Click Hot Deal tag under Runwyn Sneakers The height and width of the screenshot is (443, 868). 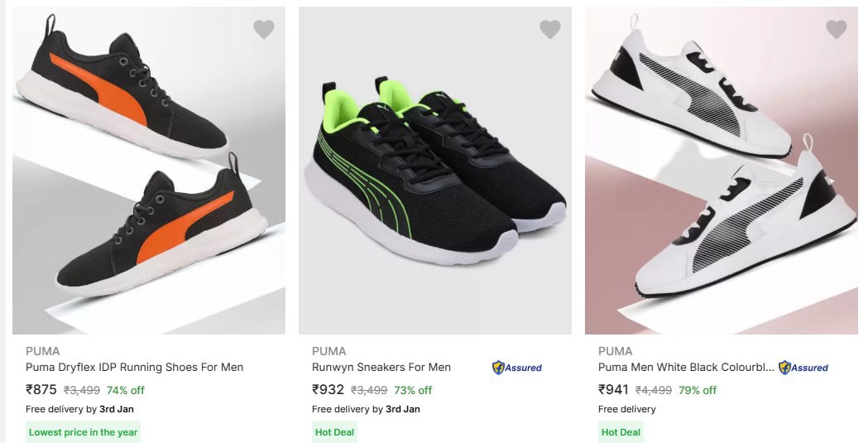pos(334,432)
